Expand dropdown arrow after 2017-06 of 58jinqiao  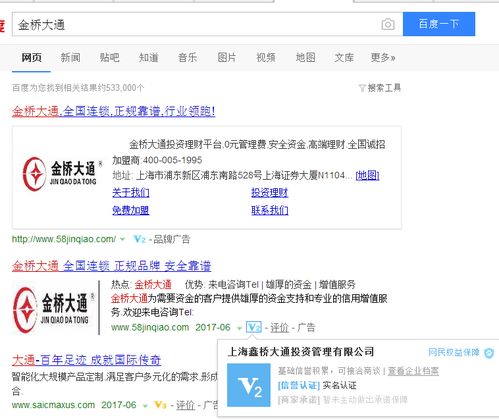point(239,328)
